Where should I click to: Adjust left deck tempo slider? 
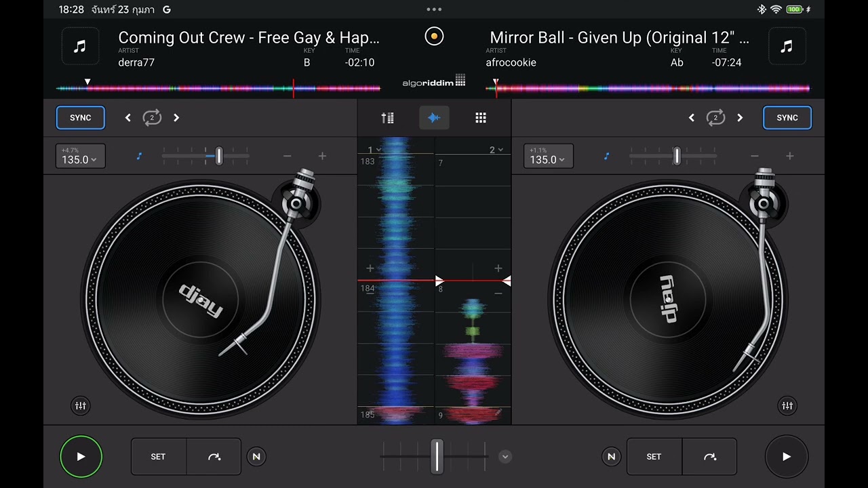(x=218, y=156)
